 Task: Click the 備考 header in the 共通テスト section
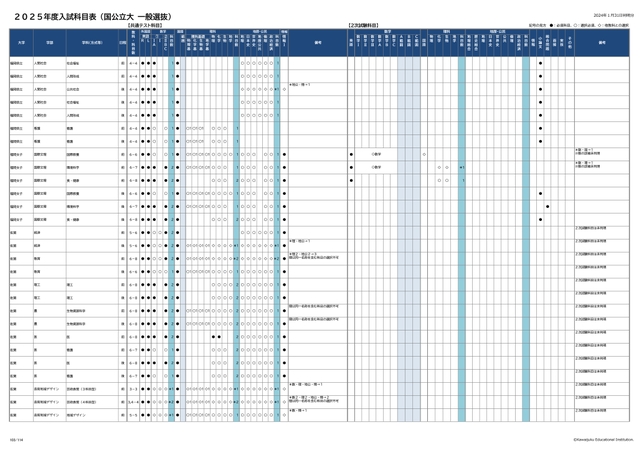pyautogui.click(x=317, y=43)
